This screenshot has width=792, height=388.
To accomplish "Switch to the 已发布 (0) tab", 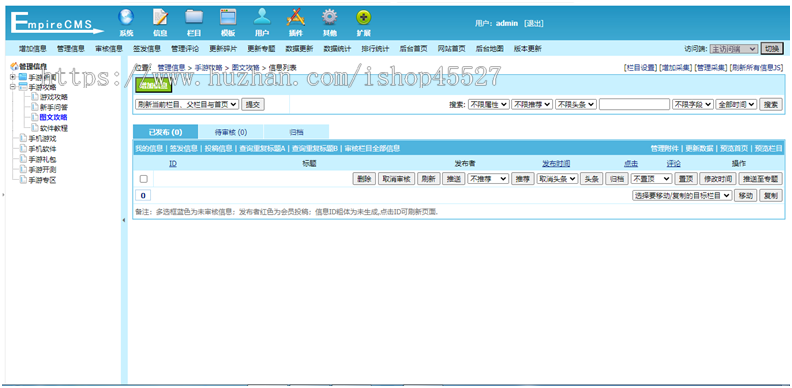I will click(x=165, y=132).
